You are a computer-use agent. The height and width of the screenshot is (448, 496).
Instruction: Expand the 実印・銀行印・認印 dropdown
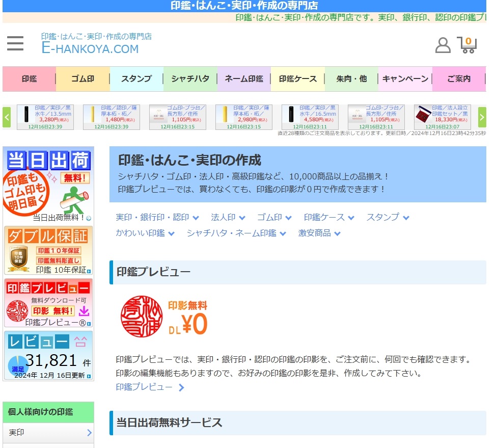(x=157, y=218)
